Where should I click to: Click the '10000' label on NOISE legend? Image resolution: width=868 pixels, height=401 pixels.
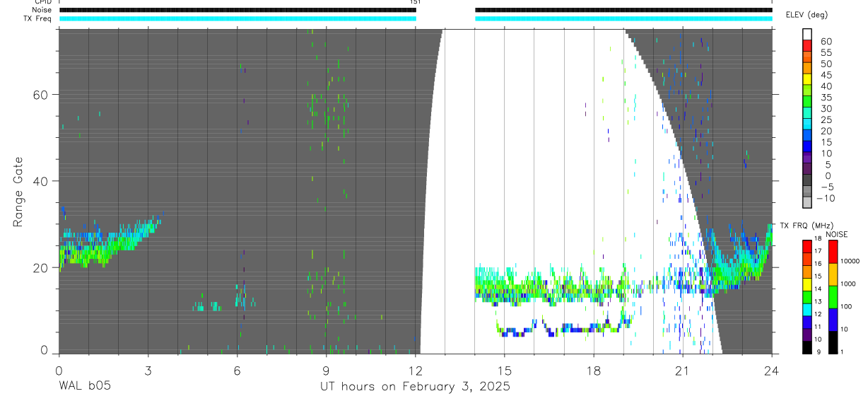pos(850,261)
